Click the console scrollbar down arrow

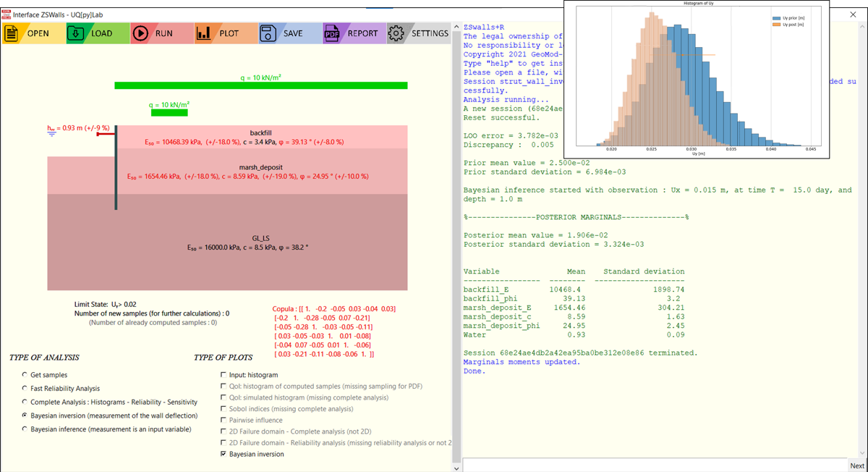click(456, 468)
